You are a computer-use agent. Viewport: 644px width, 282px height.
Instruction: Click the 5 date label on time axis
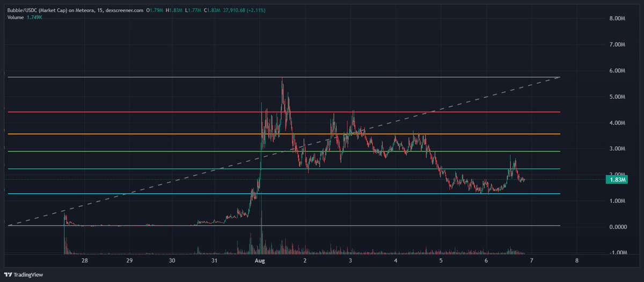click(441, 261)
